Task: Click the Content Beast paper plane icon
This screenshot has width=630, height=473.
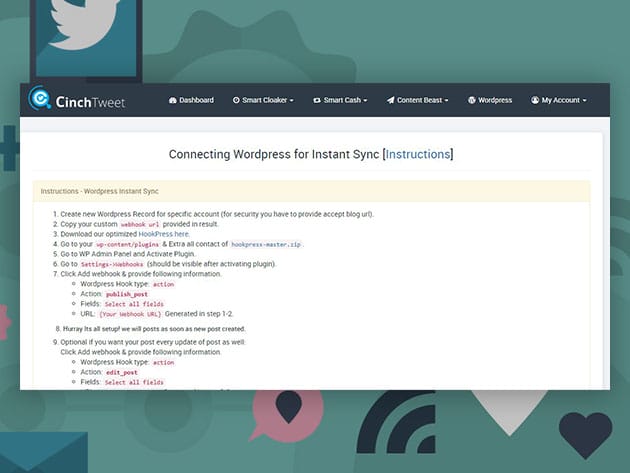Action: tap(390, 101)
